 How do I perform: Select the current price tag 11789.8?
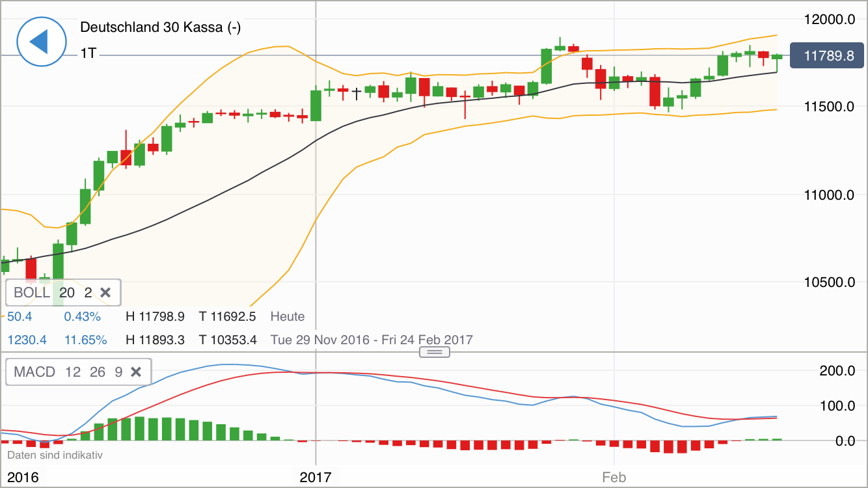(826, 55)
